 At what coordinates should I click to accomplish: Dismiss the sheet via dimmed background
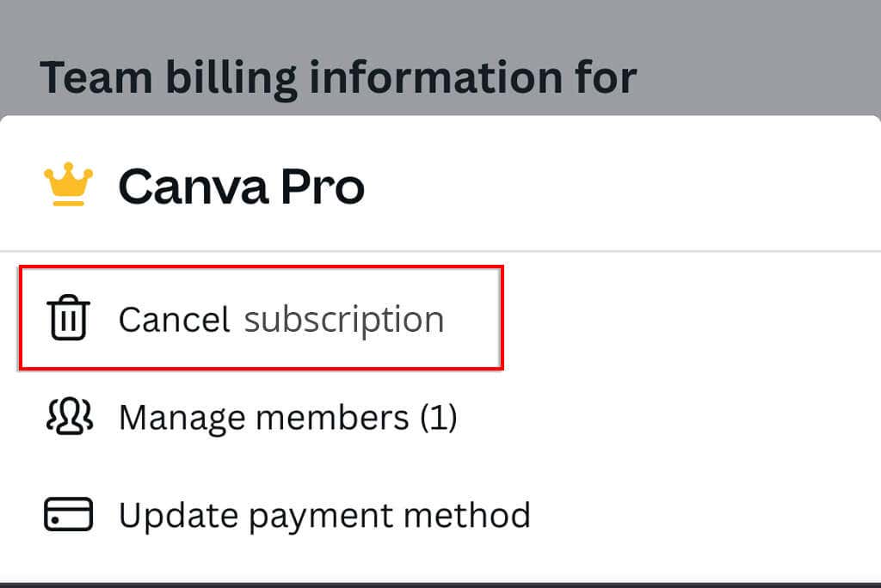[x=757, y=52]
